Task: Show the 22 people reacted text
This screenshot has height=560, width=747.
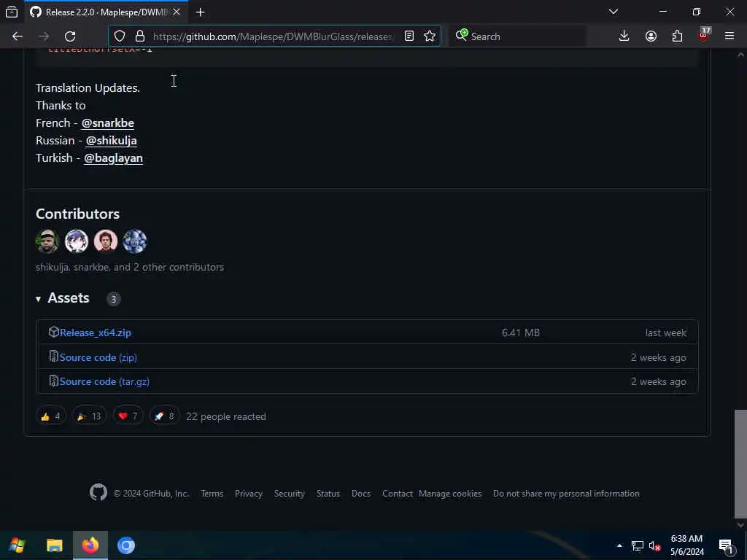Action: click(x=226, y=416)
